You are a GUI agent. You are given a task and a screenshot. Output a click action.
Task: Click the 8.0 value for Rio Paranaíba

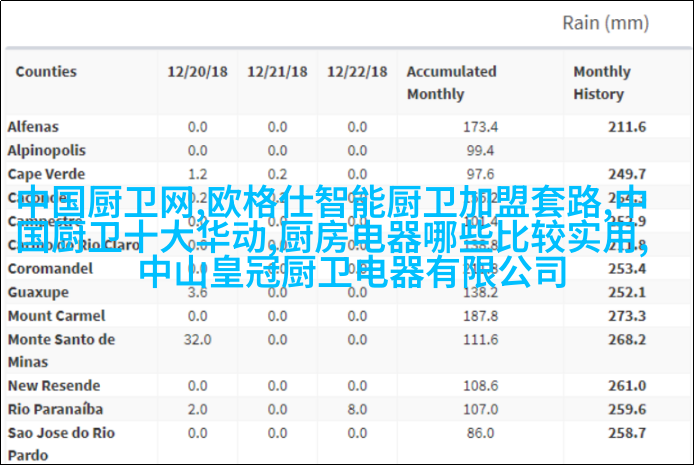click(357, 409)
